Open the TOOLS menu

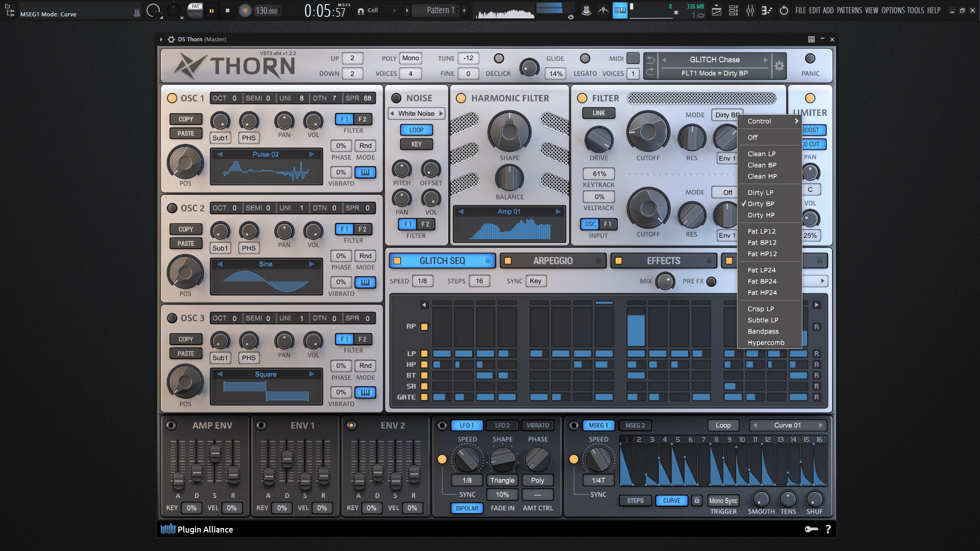click(x=915, y=10)
